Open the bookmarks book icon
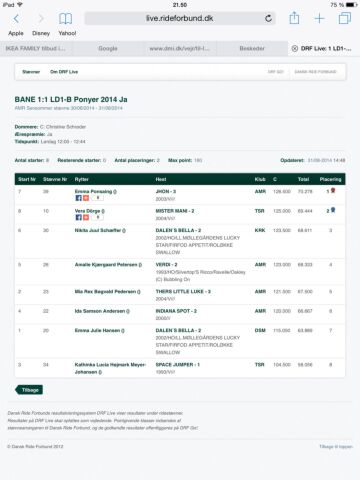Viewport: 360px width, 480px height. click(x=65, y=19)
